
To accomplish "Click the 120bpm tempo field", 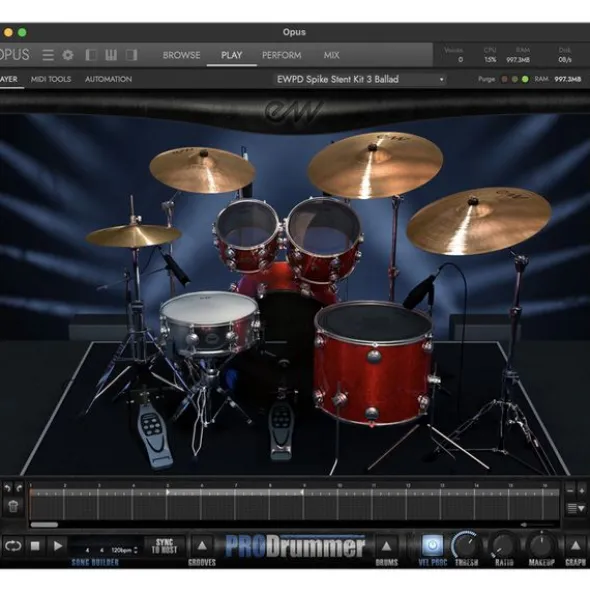I will tap(121, 550).
